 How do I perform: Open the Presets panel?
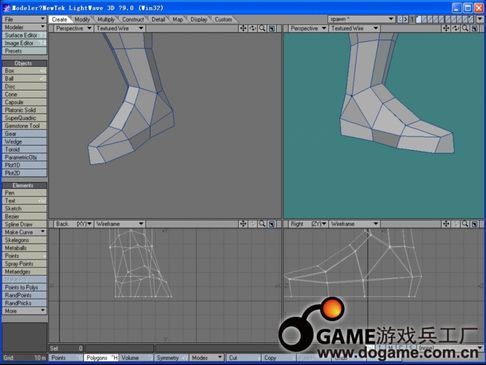pyautogui.click(x=24, y=51)
